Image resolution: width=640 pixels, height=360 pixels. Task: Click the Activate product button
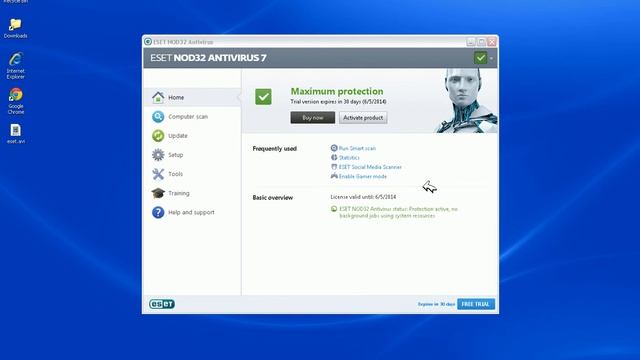point(363,118)
